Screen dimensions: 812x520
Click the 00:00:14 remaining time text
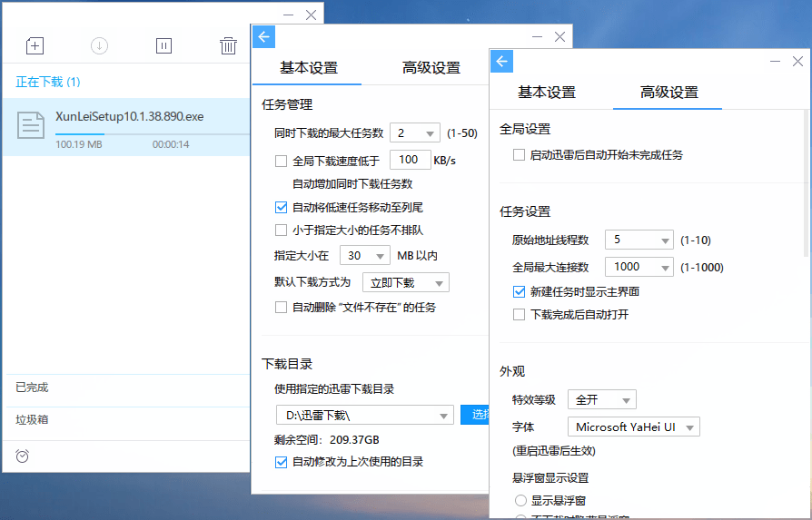tap(171, 144)
